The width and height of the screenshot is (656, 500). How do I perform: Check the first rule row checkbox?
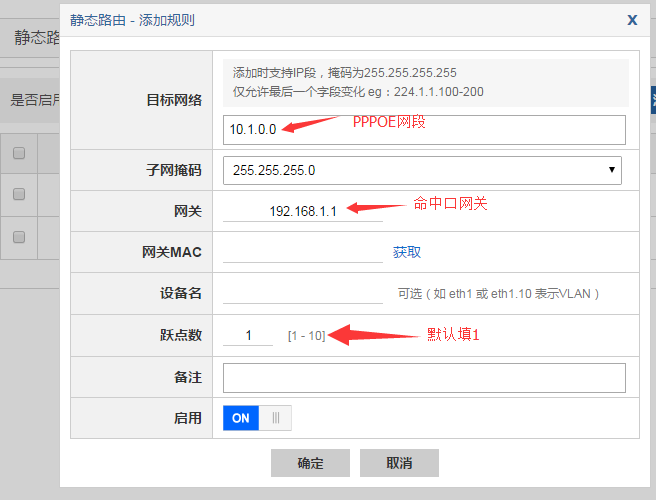click(x=19, y=195)
